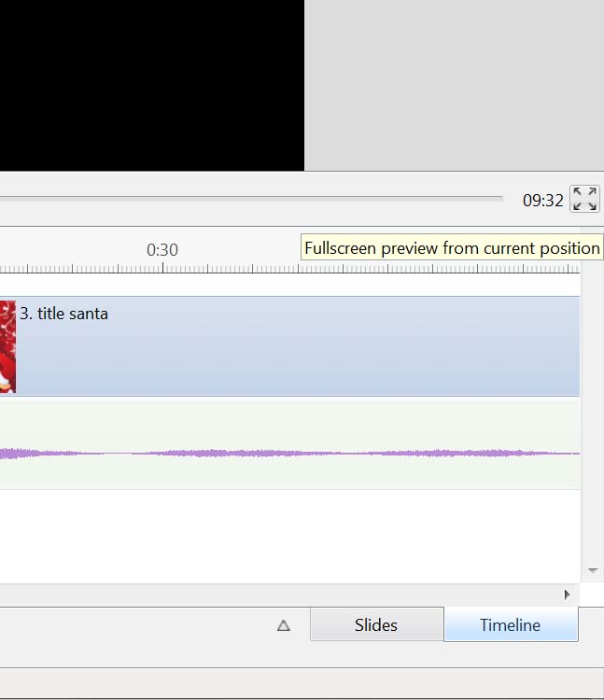Click the preview playback progress bar
This screenshot has height=700, width=604.
click(251, 197)
